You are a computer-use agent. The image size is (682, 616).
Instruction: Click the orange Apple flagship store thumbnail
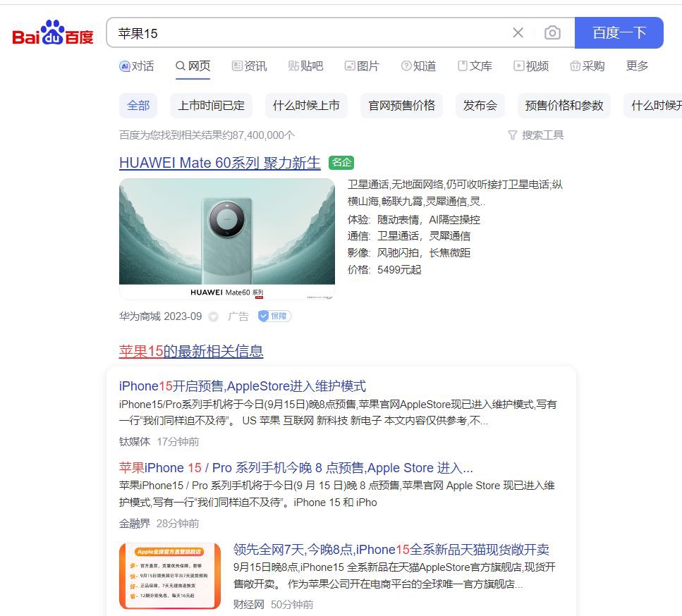click(170, 576)
